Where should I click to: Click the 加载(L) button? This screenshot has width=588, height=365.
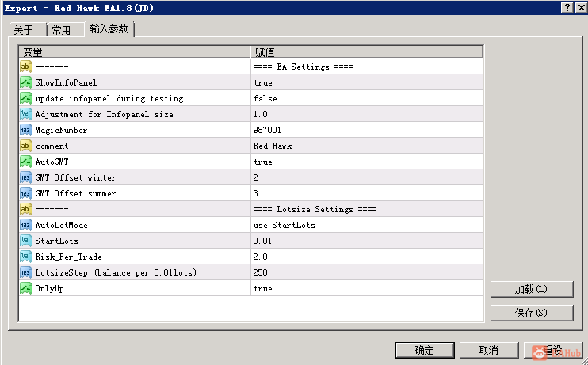[x=532, y=289]
